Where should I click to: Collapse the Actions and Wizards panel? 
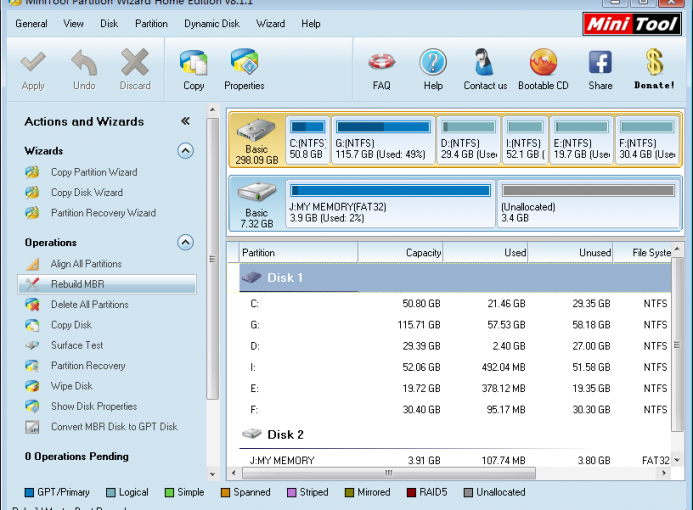(186, 121)
